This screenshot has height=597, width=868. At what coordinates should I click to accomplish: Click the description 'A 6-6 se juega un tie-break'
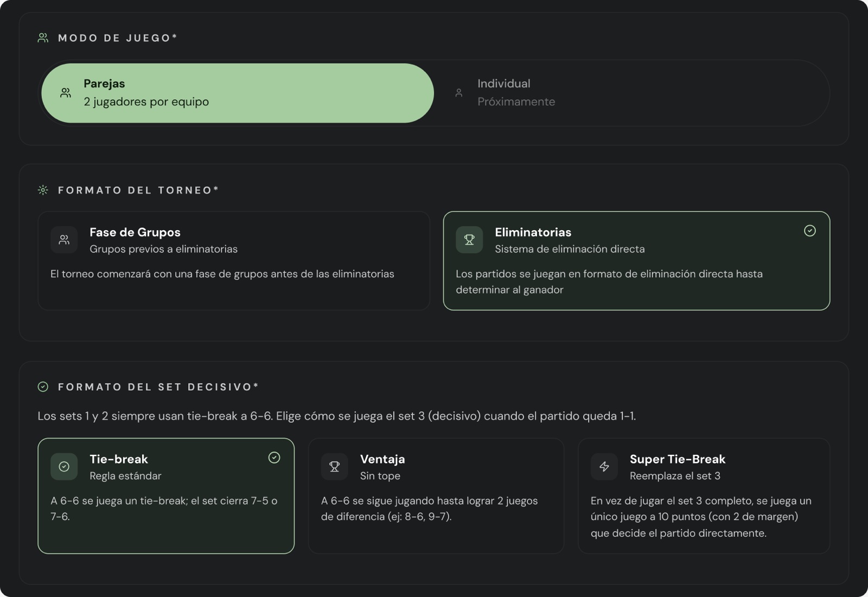point(164,509)
